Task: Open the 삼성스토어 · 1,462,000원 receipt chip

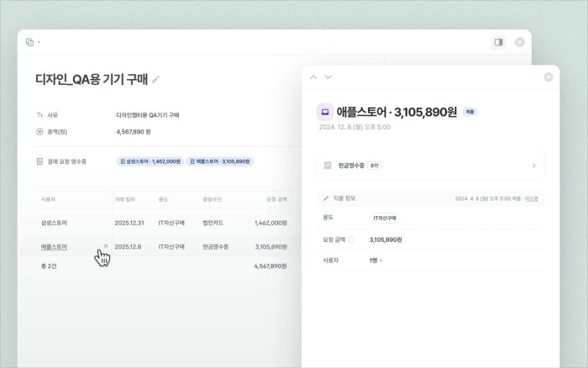Action: click(x=150, y=161)
